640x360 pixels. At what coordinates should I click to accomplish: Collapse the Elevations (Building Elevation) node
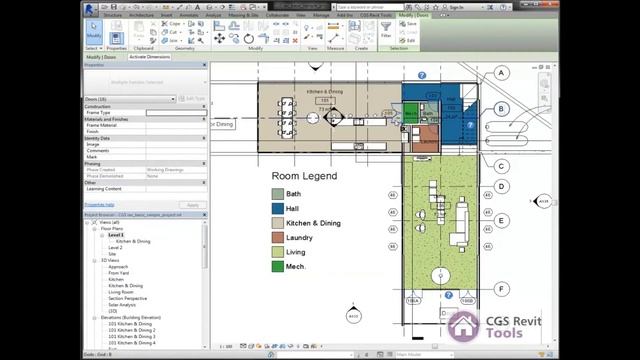(x=94, y=318)
